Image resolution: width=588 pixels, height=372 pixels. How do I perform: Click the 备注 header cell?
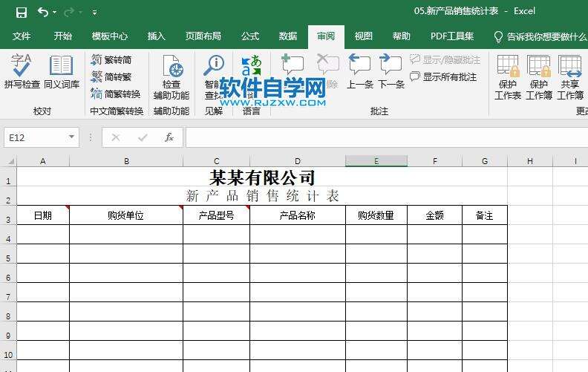485,215
